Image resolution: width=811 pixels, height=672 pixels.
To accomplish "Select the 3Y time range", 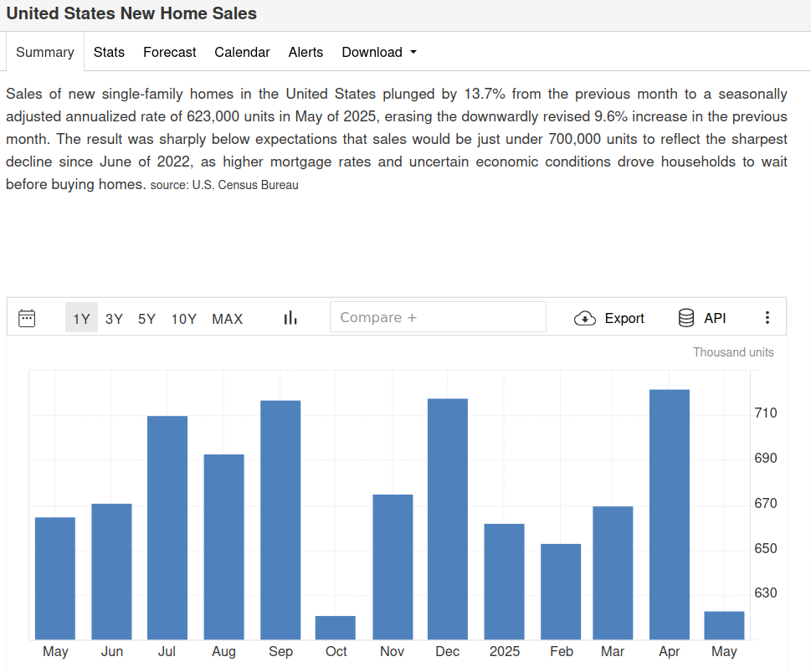I will 114,319.
